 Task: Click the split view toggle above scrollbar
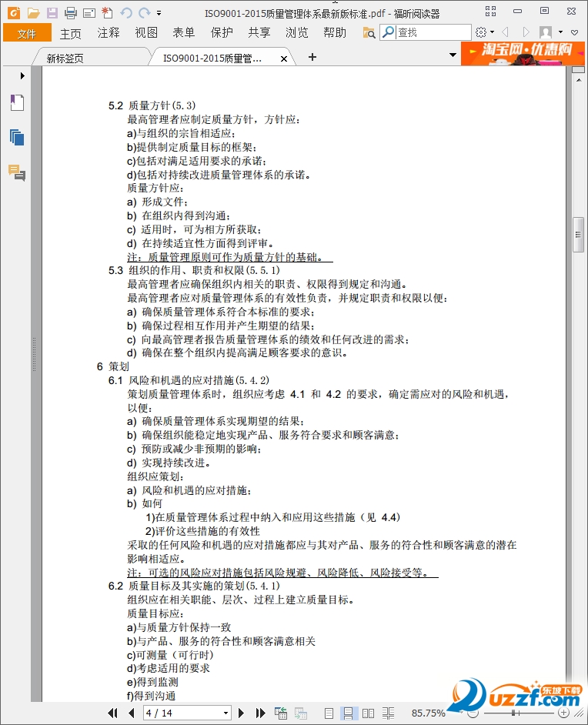(x=578, y=70)
